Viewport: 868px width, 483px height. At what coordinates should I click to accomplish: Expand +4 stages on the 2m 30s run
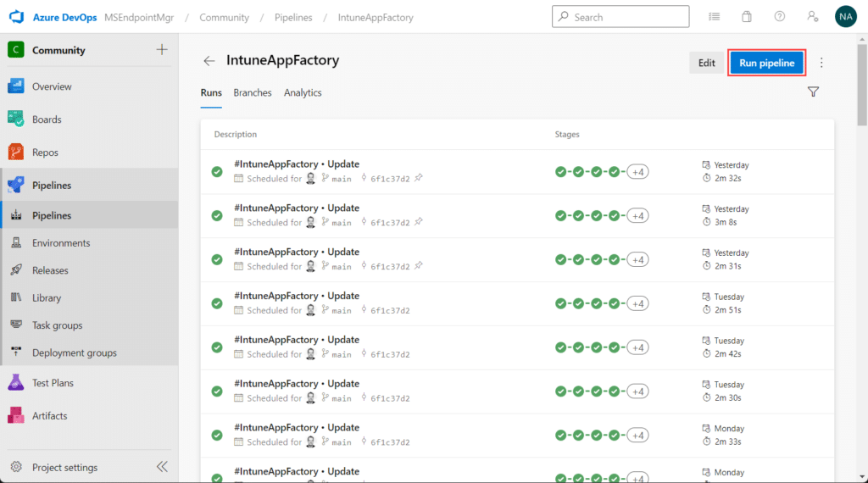pos(637,391)
